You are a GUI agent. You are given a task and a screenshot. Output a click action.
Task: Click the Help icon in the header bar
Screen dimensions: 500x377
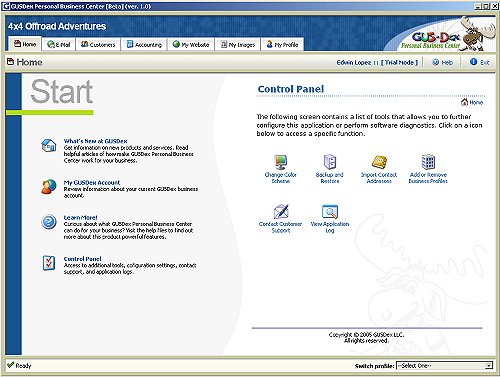point(435,62)
